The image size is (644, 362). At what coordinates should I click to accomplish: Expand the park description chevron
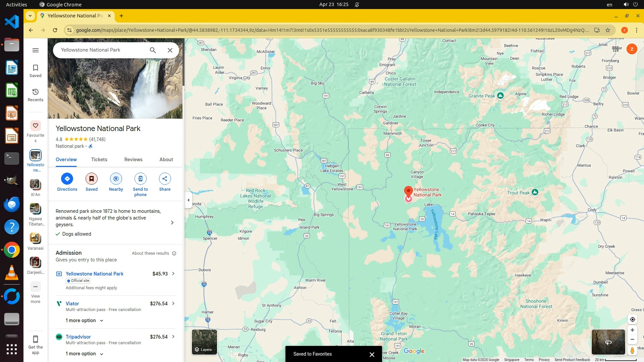click(x=172, y=223)
